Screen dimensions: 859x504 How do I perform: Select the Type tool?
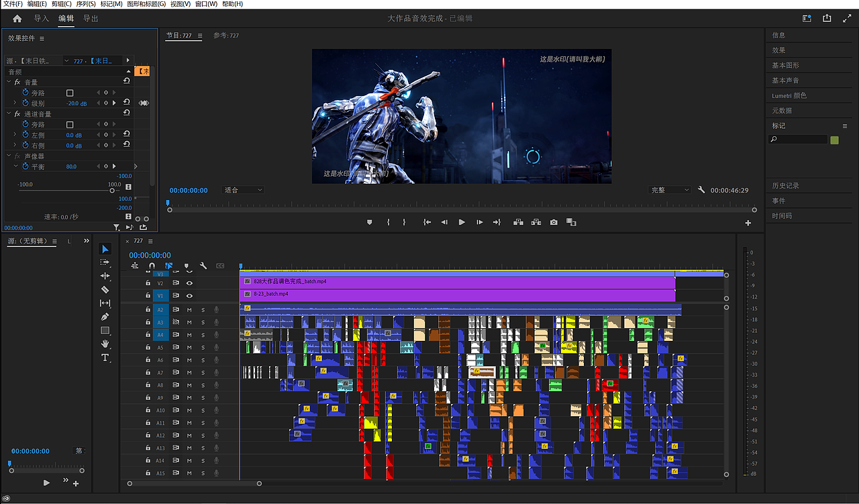coord(105,358)
